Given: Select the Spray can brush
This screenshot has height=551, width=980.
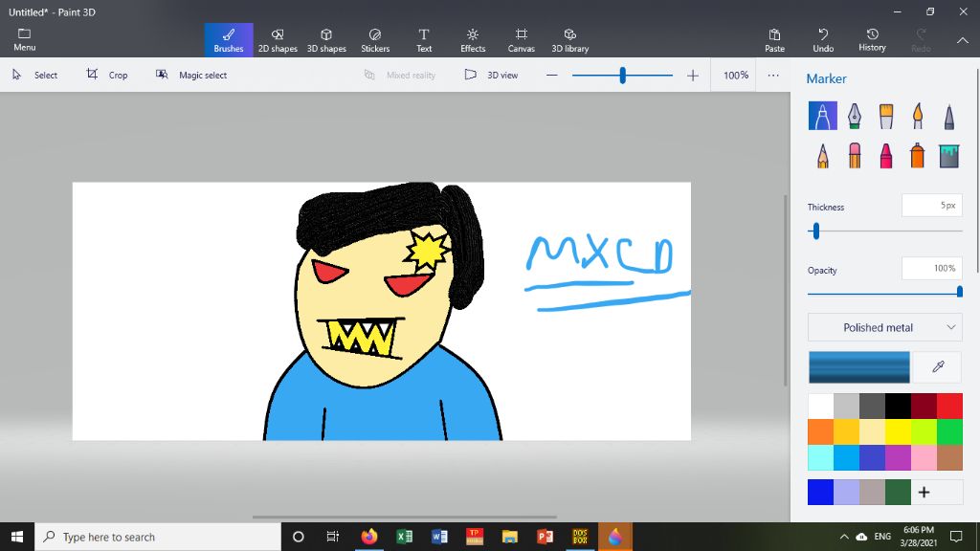Looking at the screenshot, I should coord(918,156).
